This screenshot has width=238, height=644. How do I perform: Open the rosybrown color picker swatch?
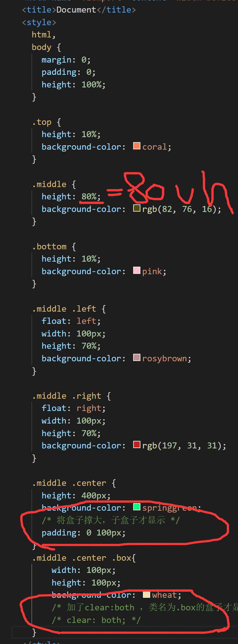(137, 358)
